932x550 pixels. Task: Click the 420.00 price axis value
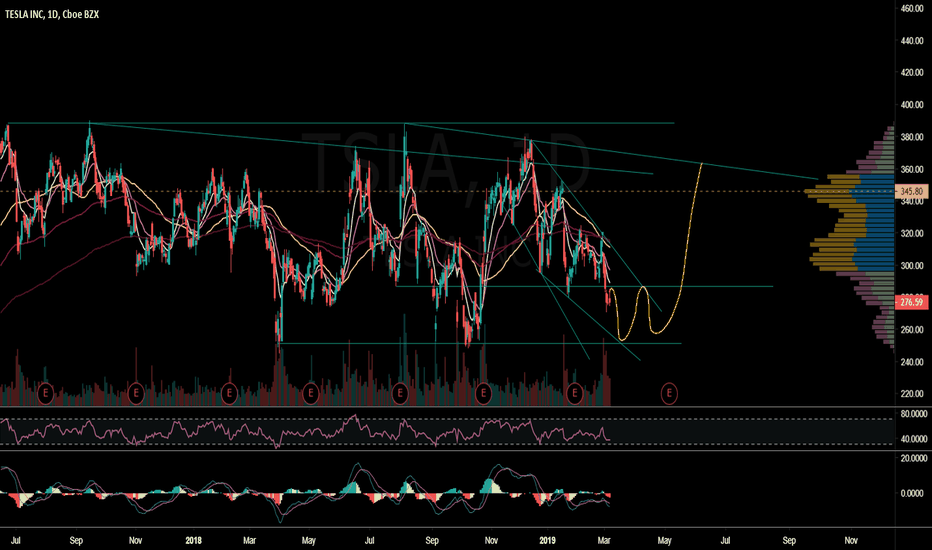(911, 73)
